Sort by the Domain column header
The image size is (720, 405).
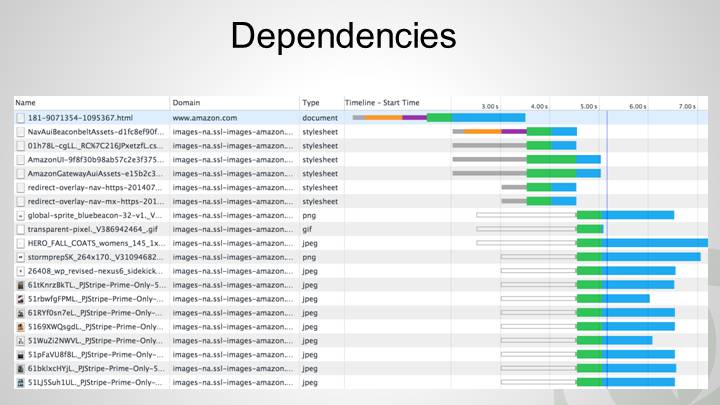pos(186,103)
